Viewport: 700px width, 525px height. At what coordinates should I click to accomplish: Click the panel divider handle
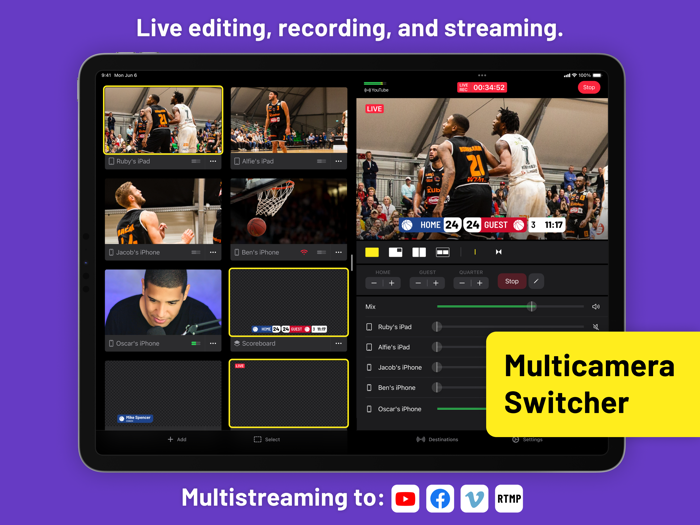click(352, 262)
